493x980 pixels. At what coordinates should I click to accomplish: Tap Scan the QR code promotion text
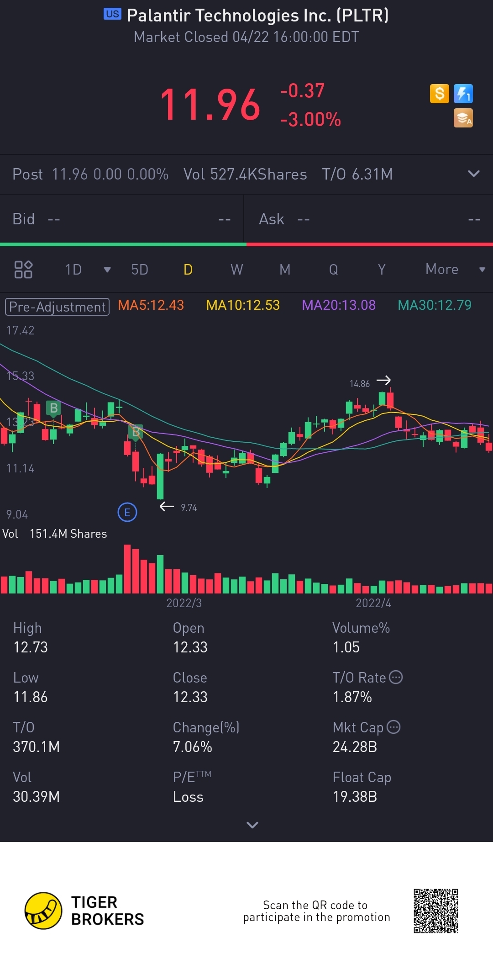(316, 911)
